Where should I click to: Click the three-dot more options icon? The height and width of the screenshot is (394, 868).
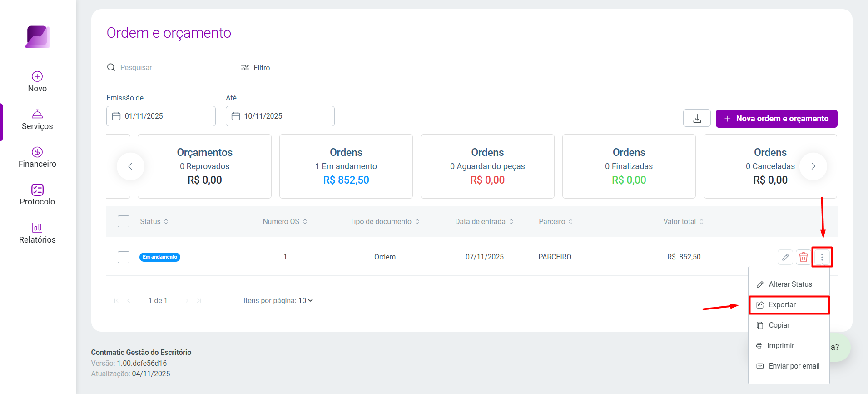[822, 257]
